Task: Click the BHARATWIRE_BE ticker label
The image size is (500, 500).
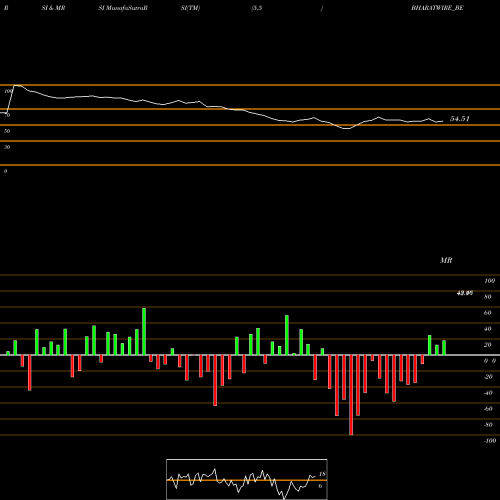Action: pos(437,8)
